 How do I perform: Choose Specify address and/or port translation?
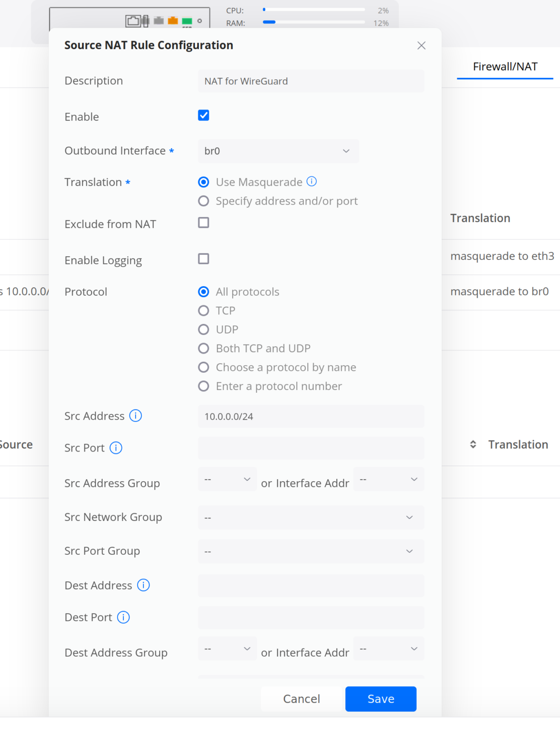pyautogui.click(x=204, y=201)
